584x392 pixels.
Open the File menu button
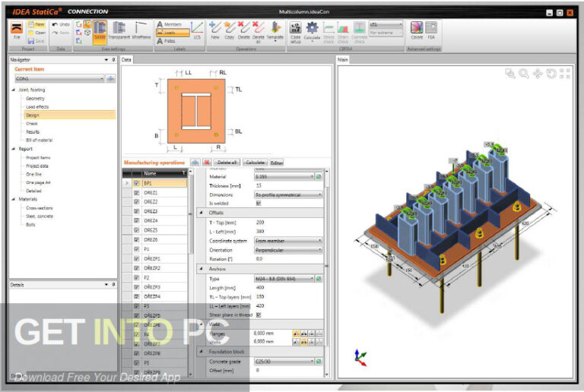click(17, 30)
